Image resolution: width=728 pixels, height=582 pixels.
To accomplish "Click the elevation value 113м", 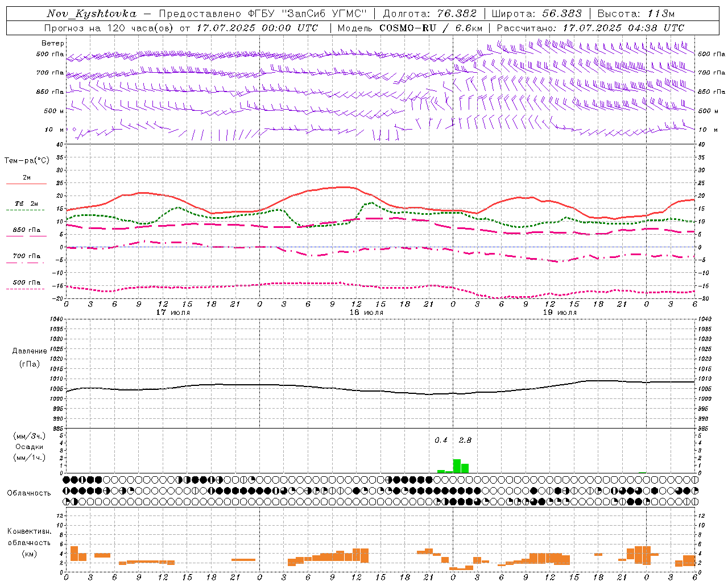I will point(661,14).
